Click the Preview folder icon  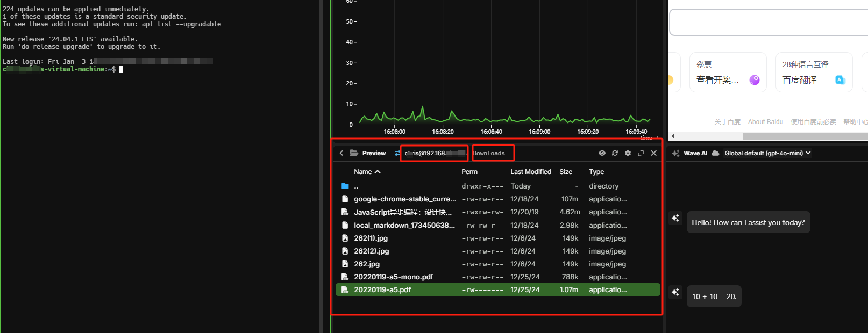[354, 153]
